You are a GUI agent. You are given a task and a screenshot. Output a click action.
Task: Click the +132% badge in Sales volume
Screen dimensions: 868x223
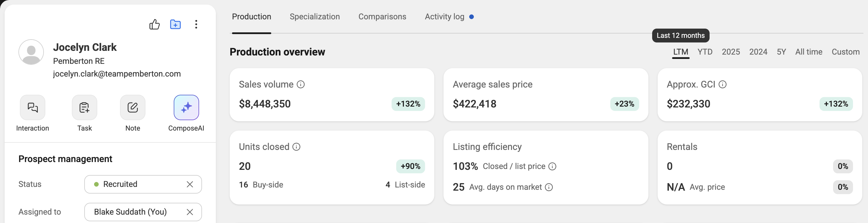408,104
